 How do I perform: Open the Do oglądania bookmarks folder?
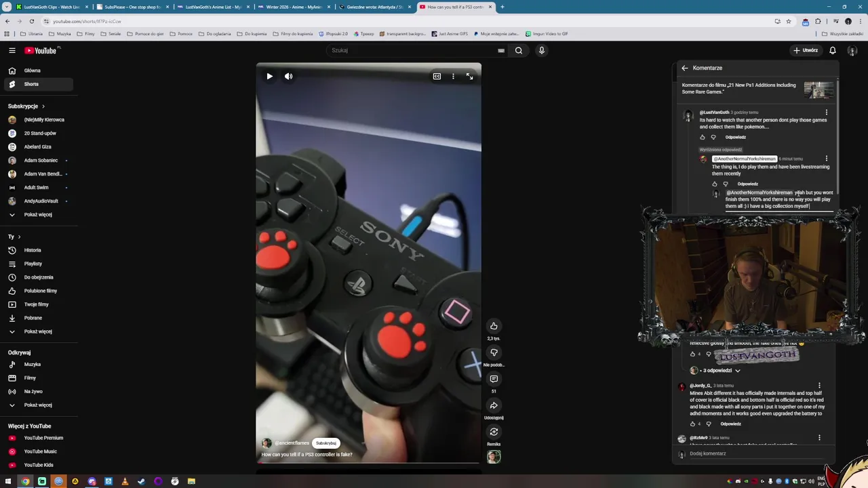(215, 33)
